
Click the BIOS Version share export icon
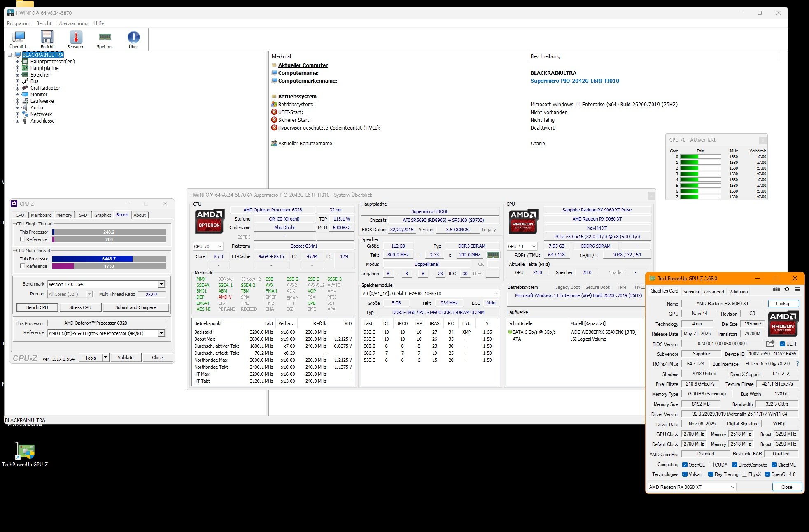770,344
